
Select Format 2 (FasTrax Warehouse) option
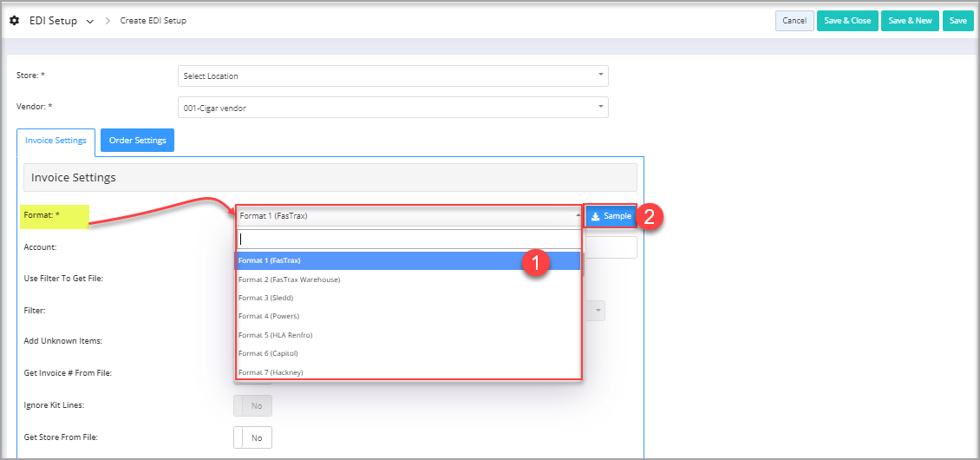408,279
